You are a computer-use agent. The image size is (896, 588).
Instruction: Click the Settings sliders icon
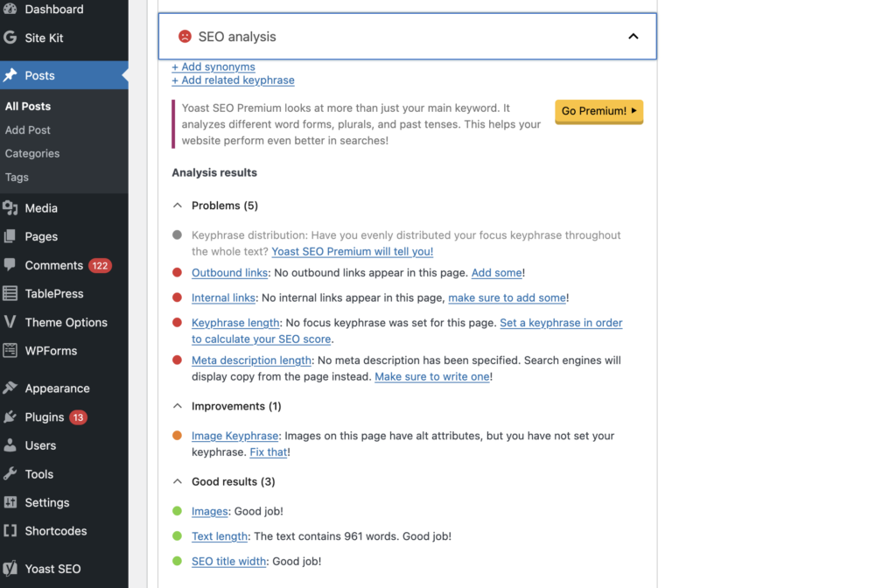(10, 502)
